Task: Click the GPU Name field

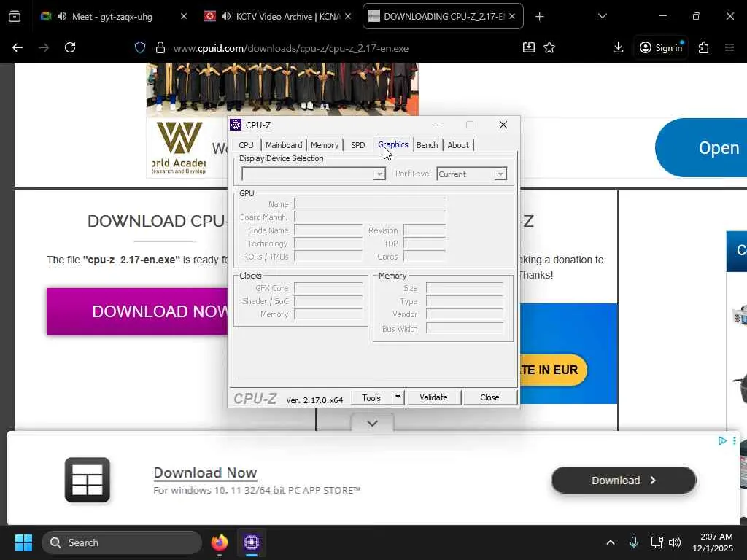Action: click(370, 204)
